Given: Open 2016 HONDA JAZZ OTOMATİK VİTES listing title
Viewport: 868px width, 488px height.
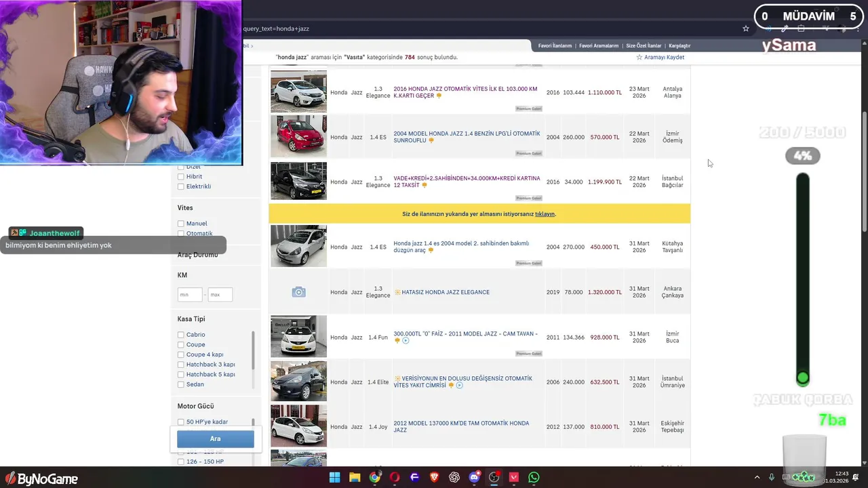Looking at the screenshot, I should [465, 92].
